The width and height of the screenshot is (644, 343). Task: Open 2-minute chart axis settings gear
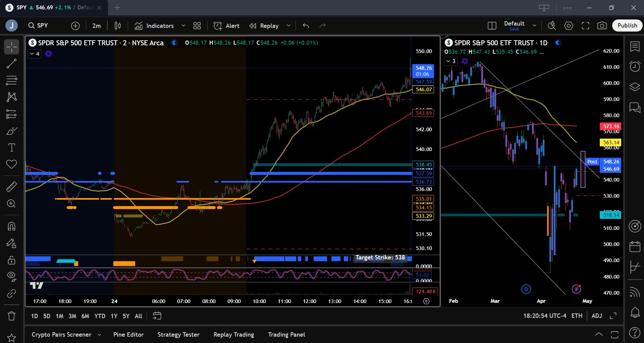coord(426,301)
